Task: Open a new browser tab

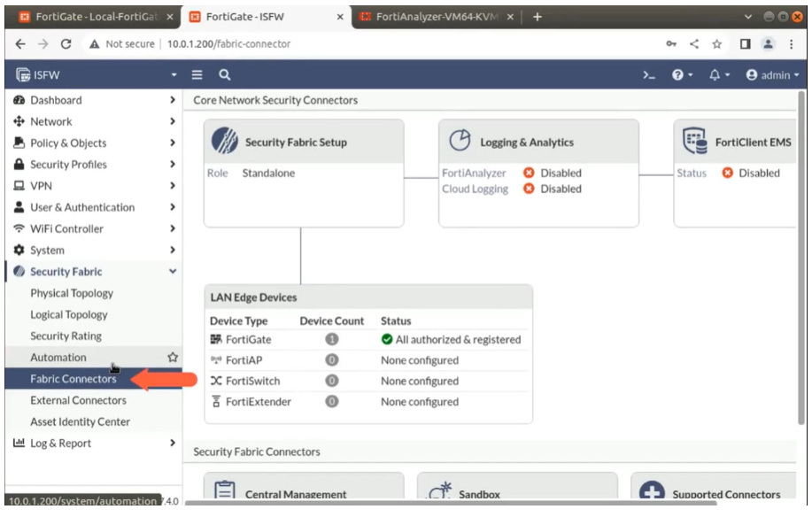Action: point(537,17)
